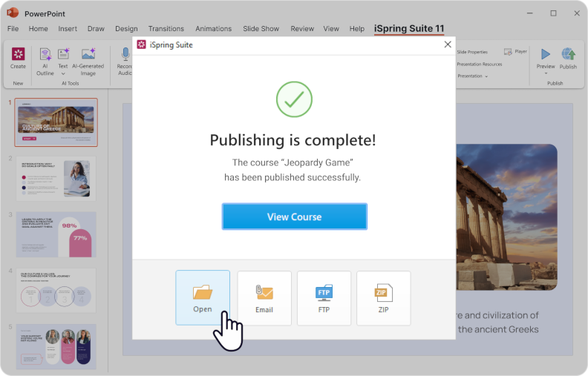
Task: Click the View Course button
Action: (x=295, y=217)
